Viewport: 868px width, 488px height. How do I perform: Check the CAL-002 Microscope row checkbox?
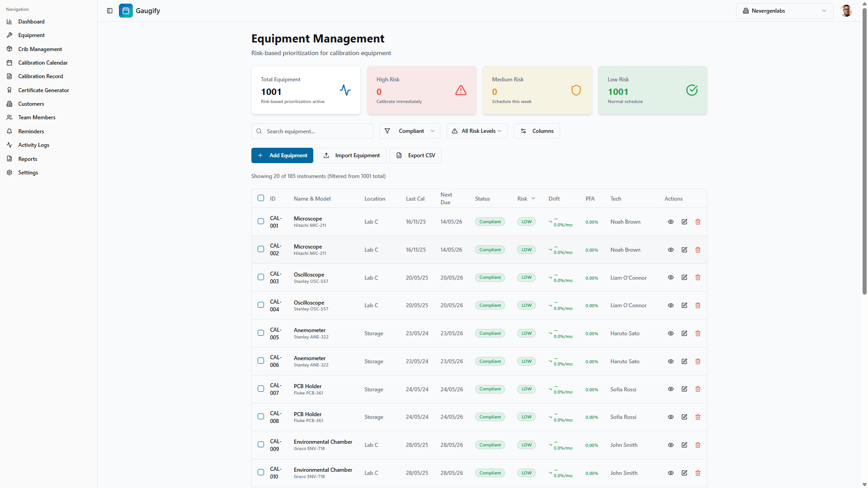261,249
